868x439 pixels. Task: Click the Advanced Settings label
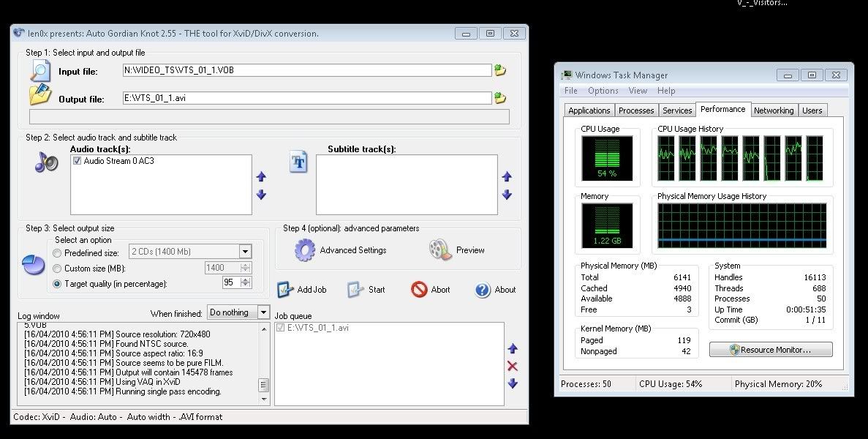tap(353, 250)
